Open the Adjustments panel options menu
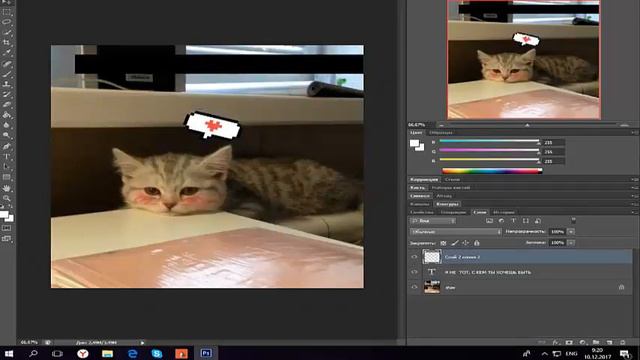The width and height of the screenshot is (640, 360). [x=634, y=180]
